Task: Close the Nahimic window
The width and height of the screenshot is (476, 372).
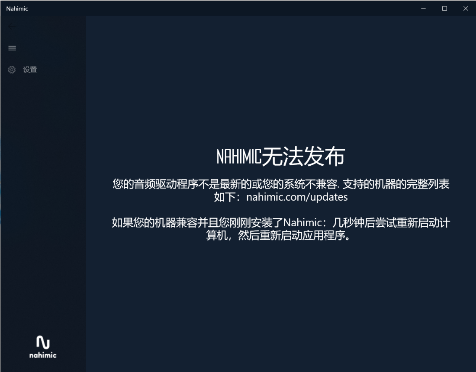Action: coord(466,9)
